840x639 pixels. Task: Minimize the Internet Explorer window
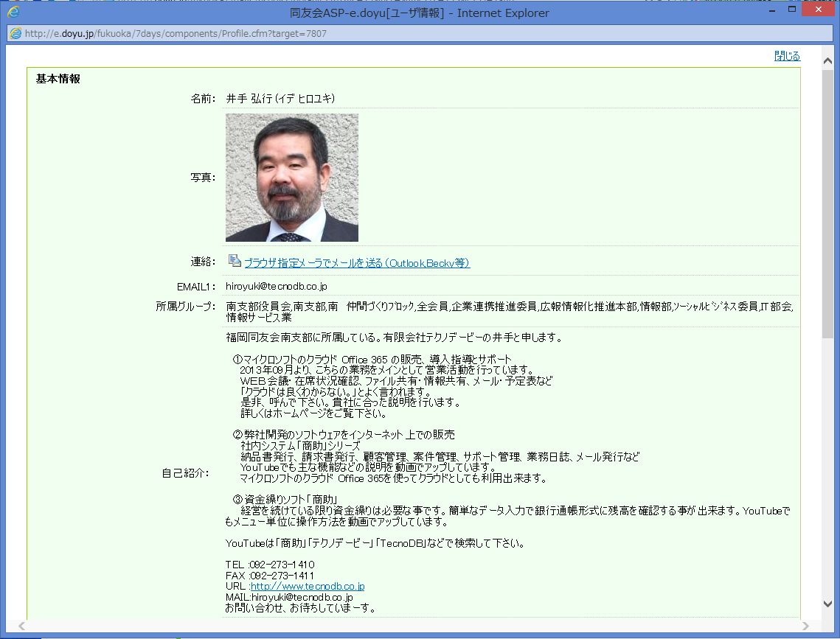[x=772, y=10]
